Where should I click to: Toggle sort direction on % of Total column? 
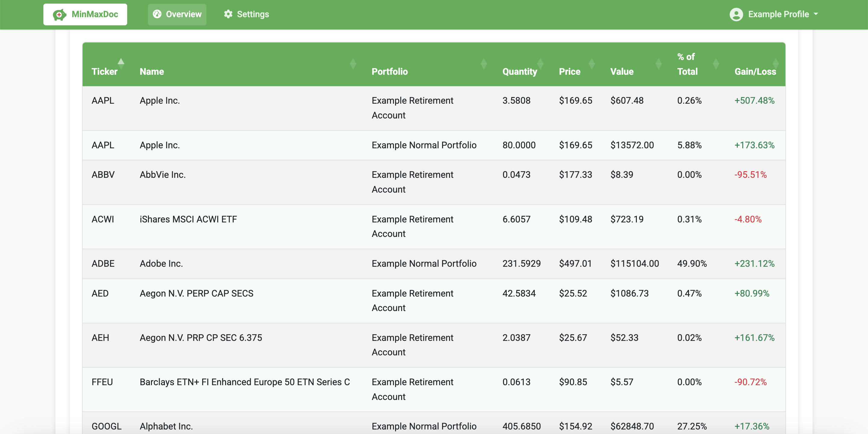(x=716, y=63)
